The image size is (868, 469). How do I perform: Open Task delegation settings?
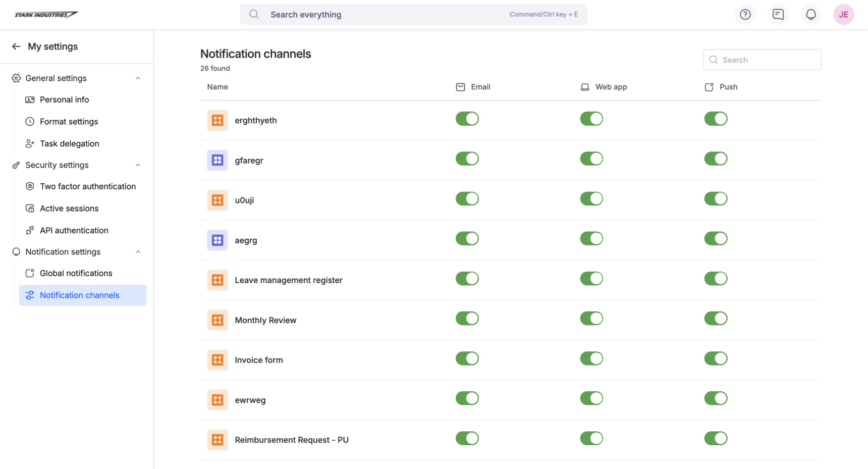(83, 143)
